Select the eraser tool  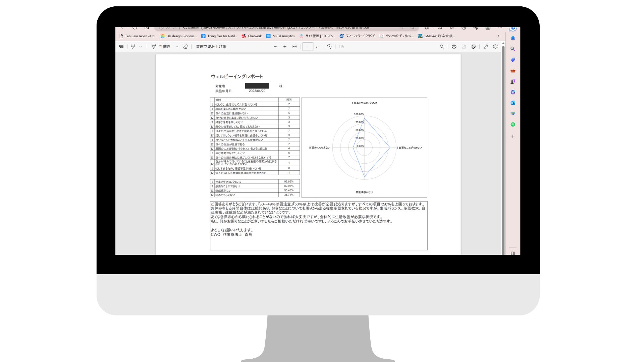[x=185, y=47]
